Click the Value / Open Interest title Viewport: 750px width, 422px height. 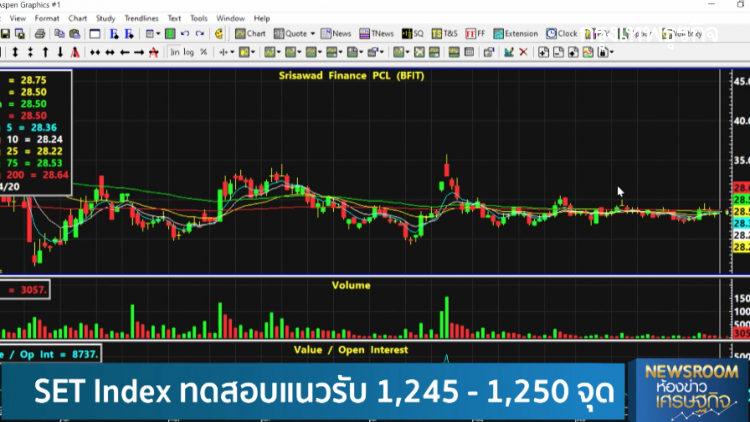pos(351,350)
